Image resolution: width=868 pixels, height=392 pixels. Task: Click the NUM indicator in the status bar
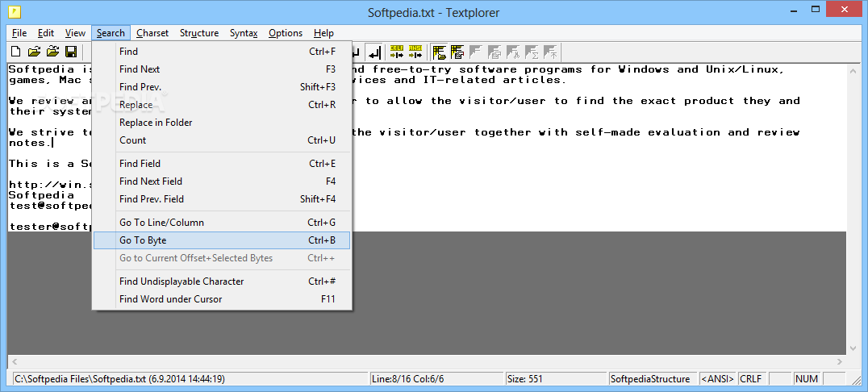click(x=806, y=379)
